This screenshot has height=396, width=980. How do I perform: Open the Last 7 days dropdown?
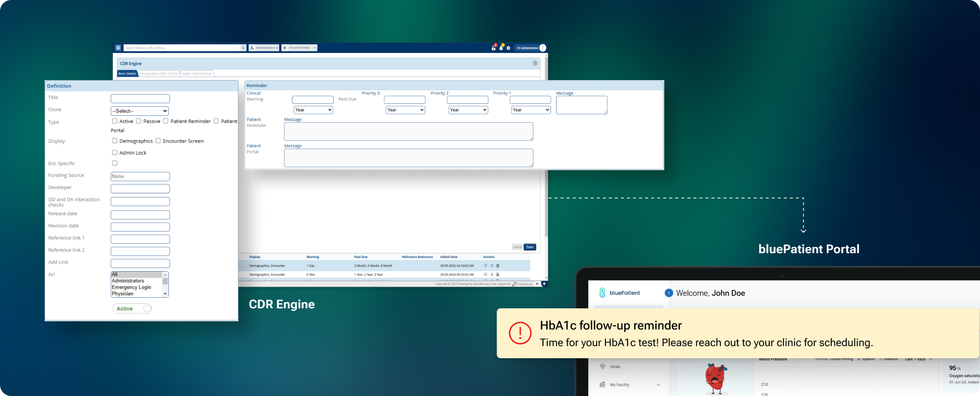919,359
